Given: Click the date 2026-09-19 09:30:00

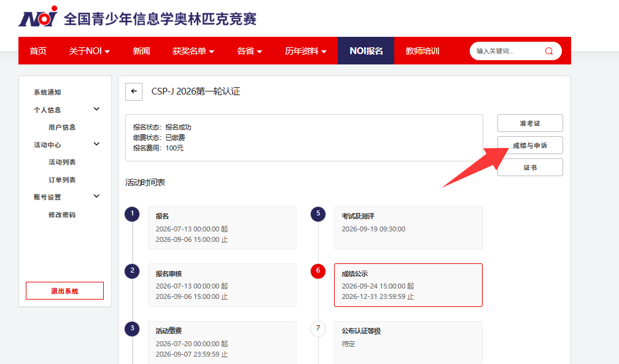Looking at the screenshot, I should click(373, 229).
